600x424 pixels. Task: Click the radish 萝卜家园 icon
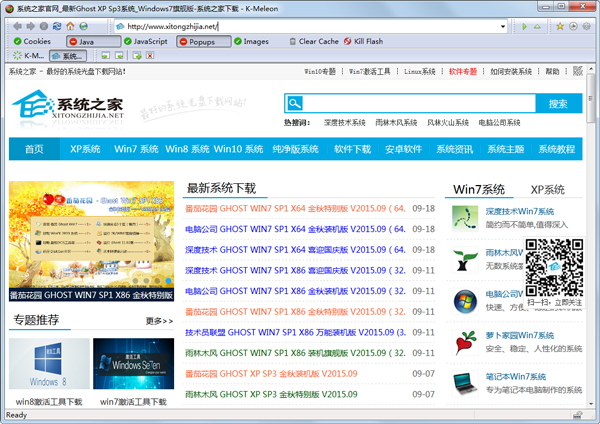(465, 342)
